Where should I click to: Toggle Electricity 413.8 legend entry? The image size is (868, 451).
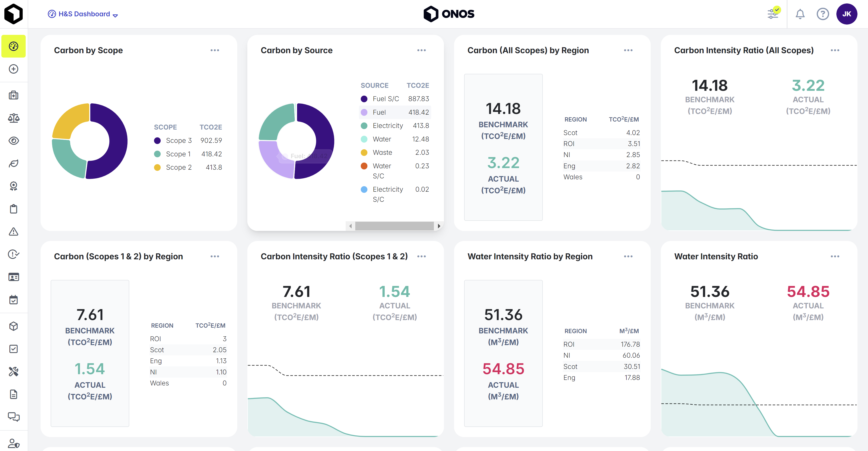[395, 126]
